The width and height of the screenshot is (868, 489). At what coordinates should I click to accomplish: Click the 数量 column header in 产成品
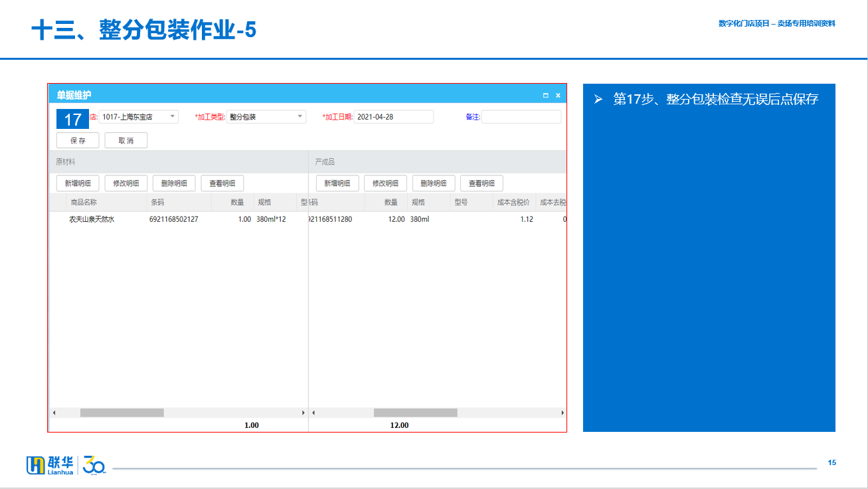coord(385,202)
